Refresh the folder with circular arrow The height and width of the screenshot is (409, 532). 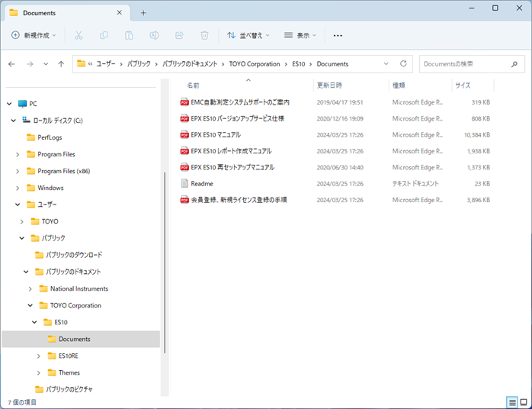click(x=403, y=63)
